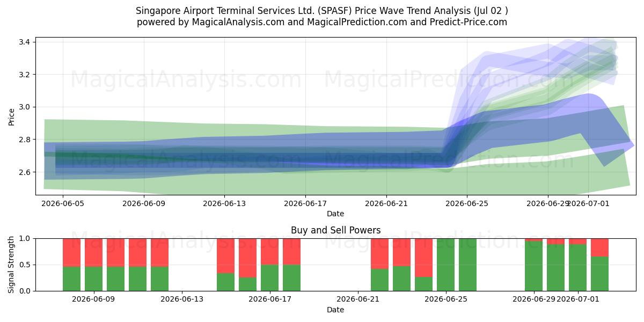Click the 2026-06-09 date tick on price chart

(x=144, y=203)
